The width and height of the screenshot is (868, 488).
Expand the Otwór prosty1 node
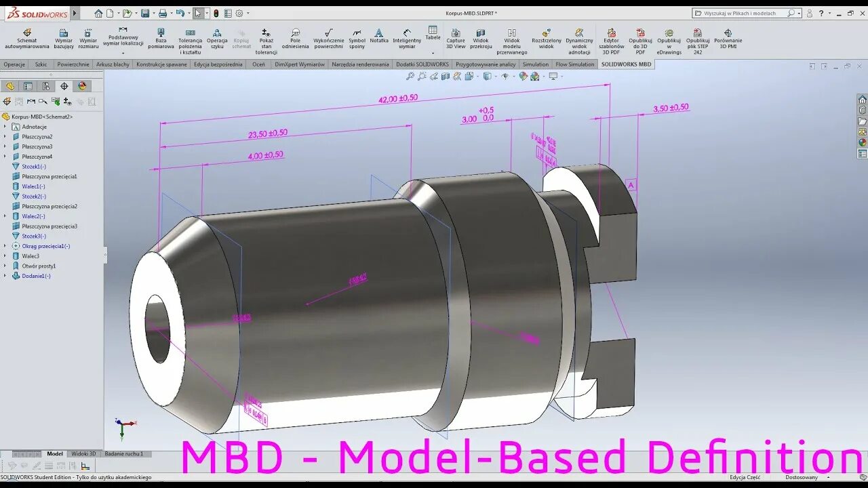5,266
